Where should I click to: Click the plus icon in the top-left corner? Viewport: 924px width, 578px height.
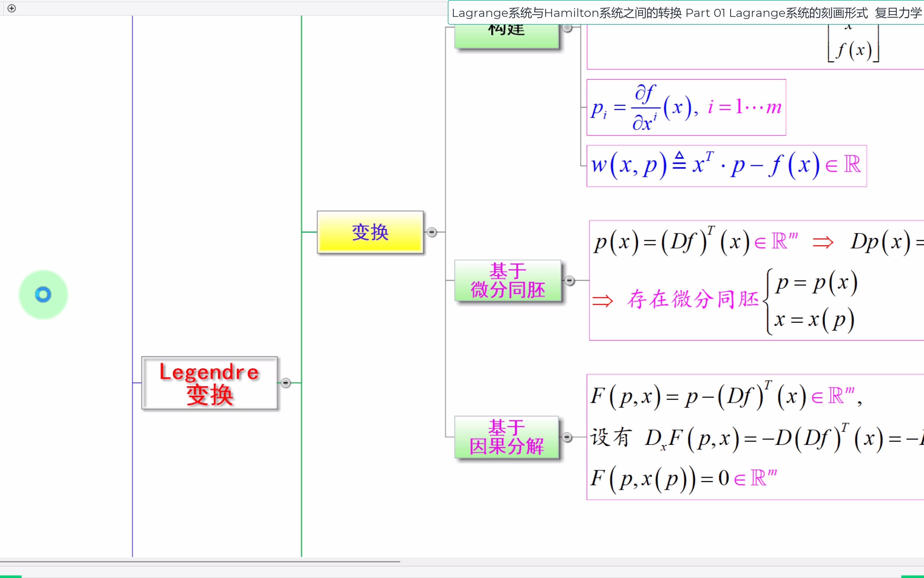12,8
